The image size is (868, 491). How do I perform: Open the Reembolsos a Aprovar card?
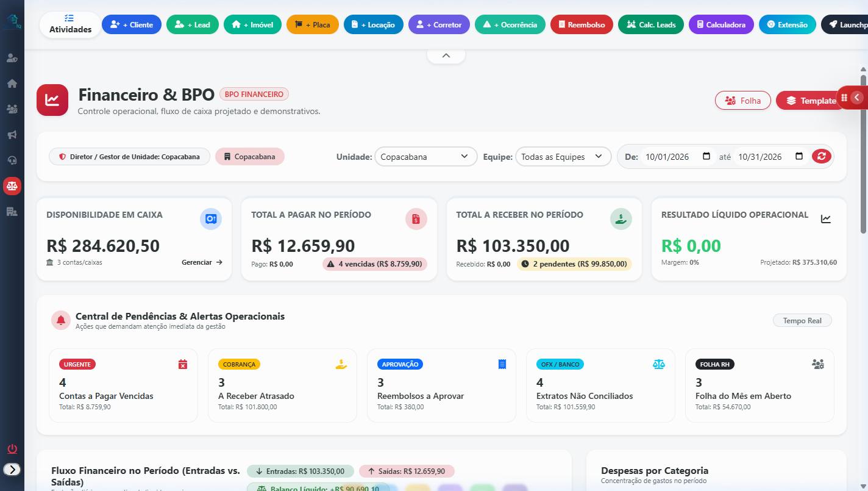[x=442, y=385]
